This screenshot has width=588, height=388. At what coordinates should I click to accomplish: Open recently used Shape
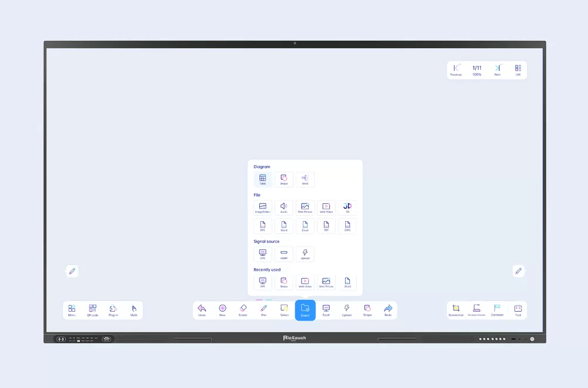[x=284, y=282]
